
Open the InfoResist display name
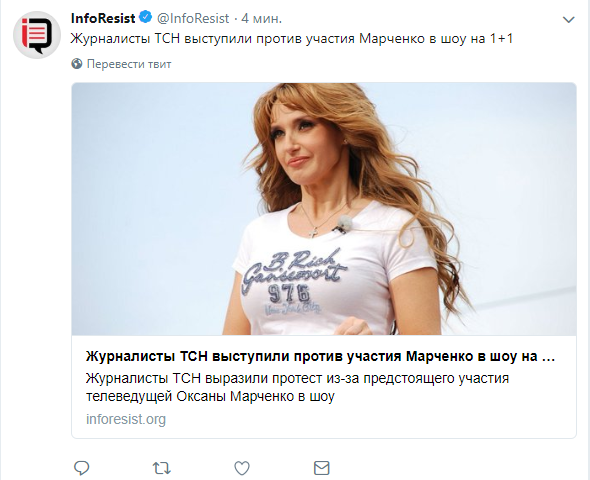coord(103,18)
